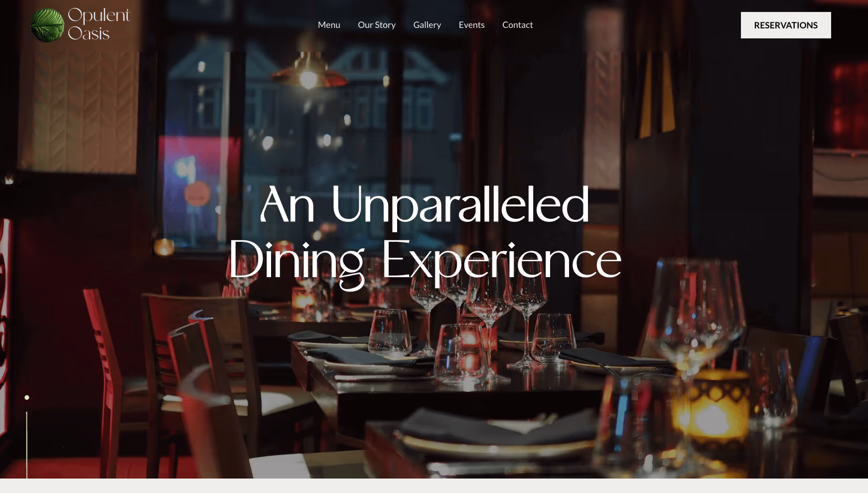868x493 pixels.
Task: Open the Contact page link
Action: click(517, 25)
